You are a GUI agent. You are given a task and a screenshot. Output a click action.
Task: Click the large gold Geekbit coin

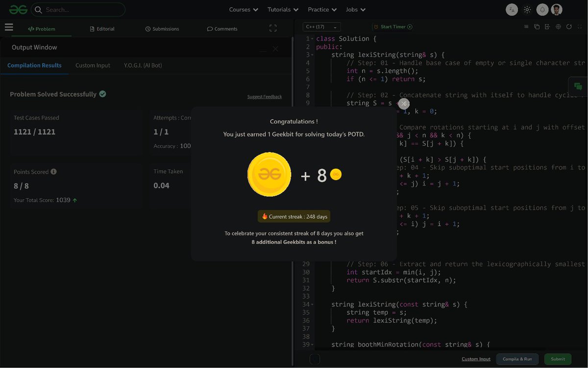269,175
